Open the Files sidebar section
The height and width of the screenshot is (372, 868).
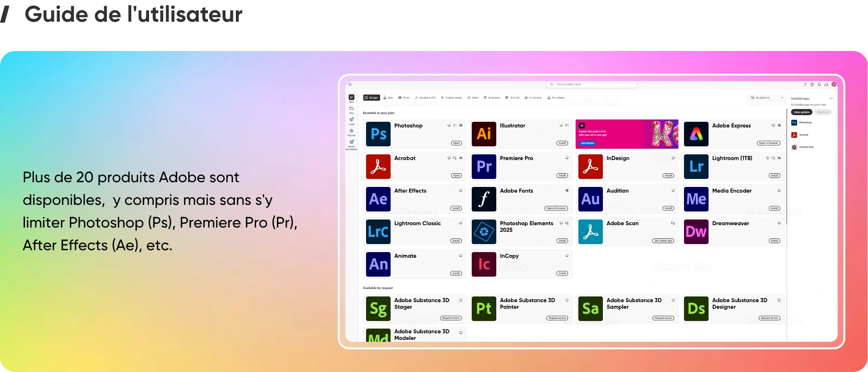tap(351, 110)
